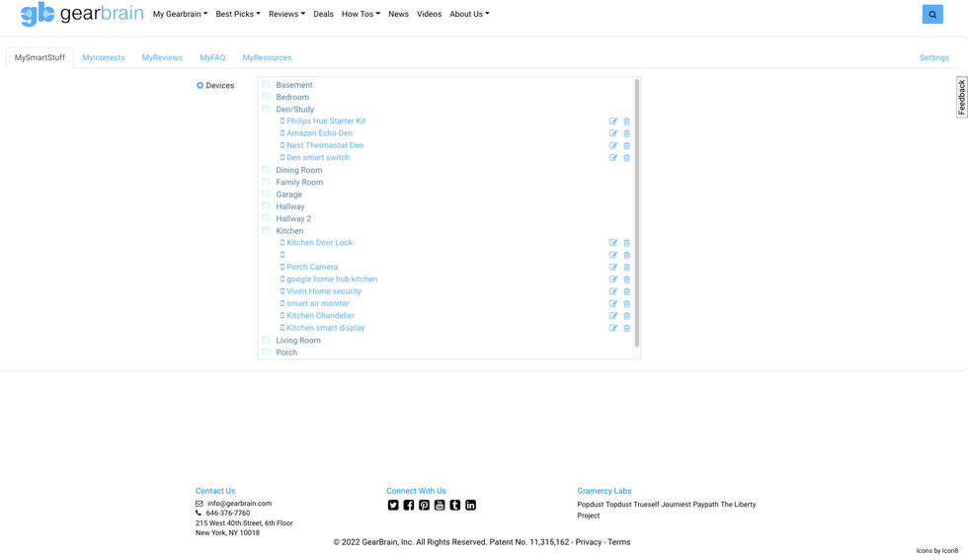This screenshot has height=560, width=968.
Task: Click the device list vertical scrollbar
Action: click(637, 213)
